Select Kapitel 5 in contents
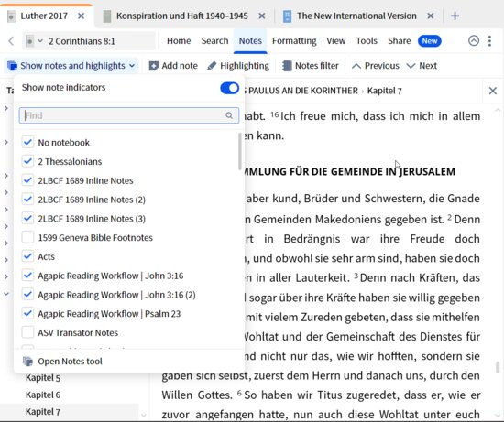 coord(43,378)
